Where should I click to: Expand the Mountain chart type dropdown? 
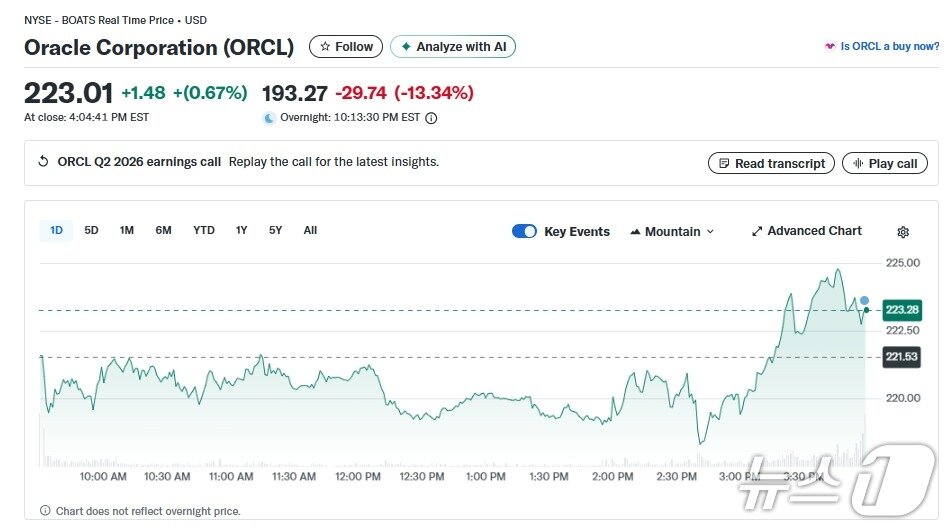click(672, 231)
